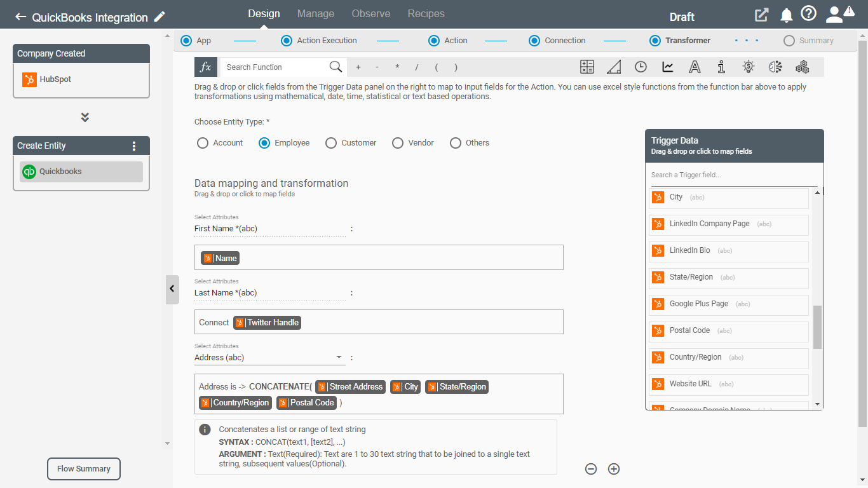Switch to the Design tab

pos(264,13)
